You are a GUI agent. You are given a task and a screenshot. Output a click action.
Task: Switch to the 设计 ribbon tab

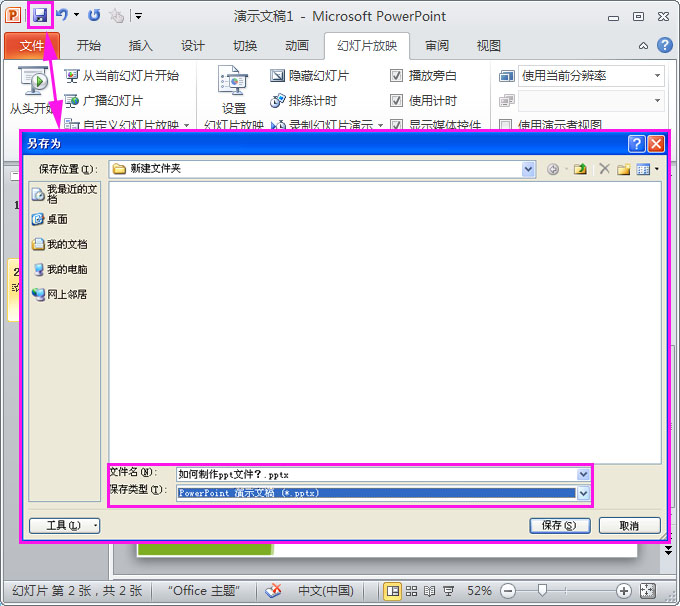click(x=193, y=46)
